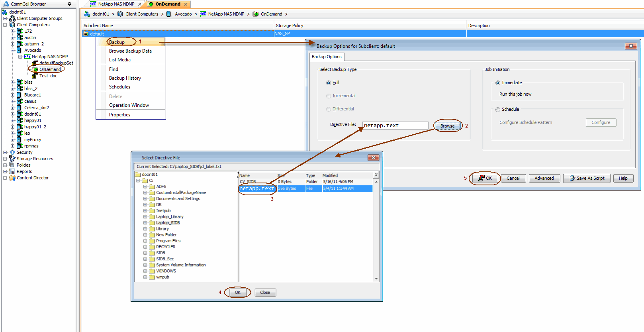Click the Client Computer Groups icon
The image size is (644, 332).
pos(12,18)
